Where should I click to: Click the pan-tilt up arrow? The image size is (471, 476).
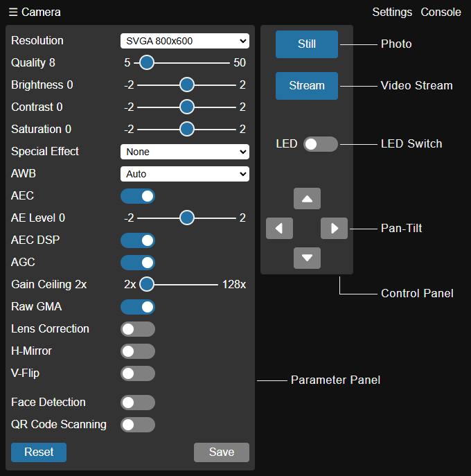[x=307, y=199]
